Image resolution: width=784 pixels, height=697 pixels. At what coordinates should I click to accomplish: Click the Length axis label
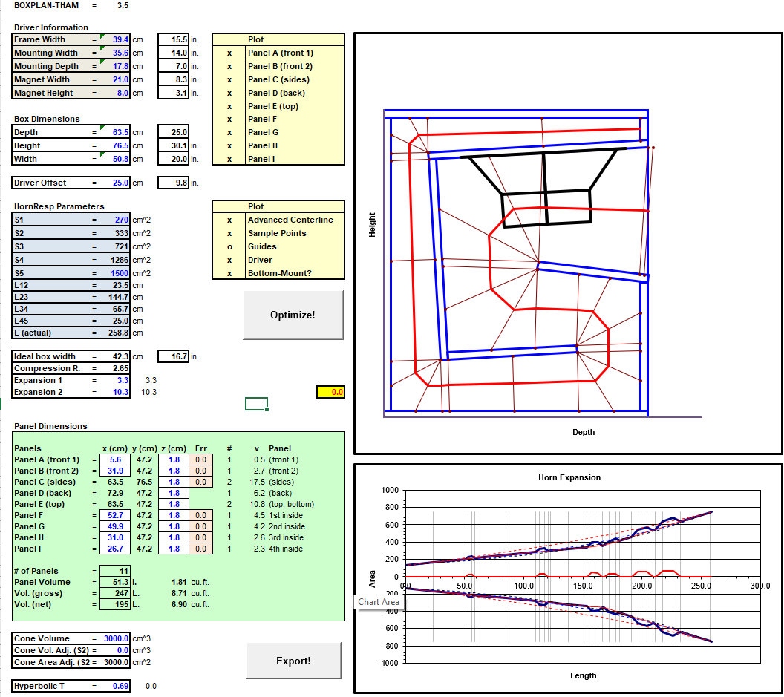coord(583,675)
